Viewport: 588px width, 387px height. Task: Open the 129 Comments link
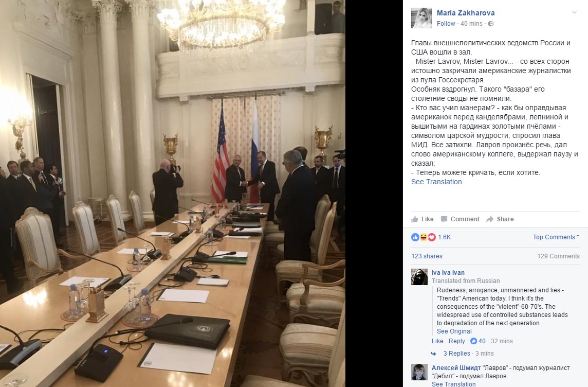pyautogui.click(x=558, y=256)
